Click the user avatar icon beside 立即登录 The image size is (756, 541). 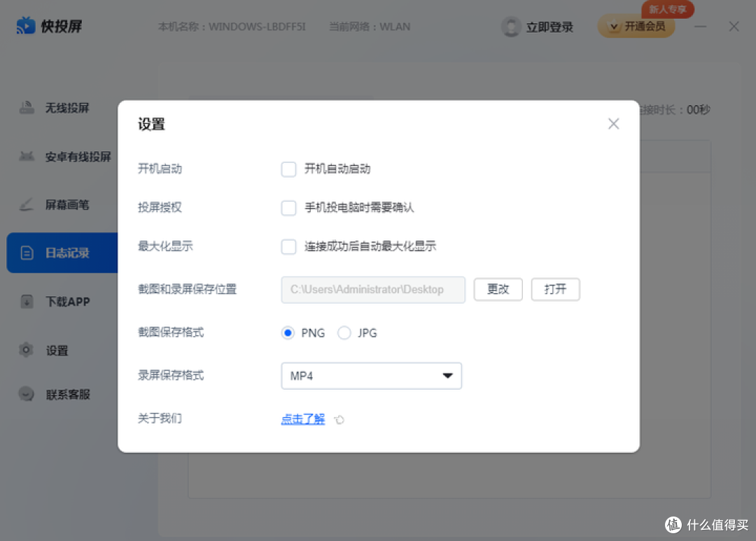point(511,27)
